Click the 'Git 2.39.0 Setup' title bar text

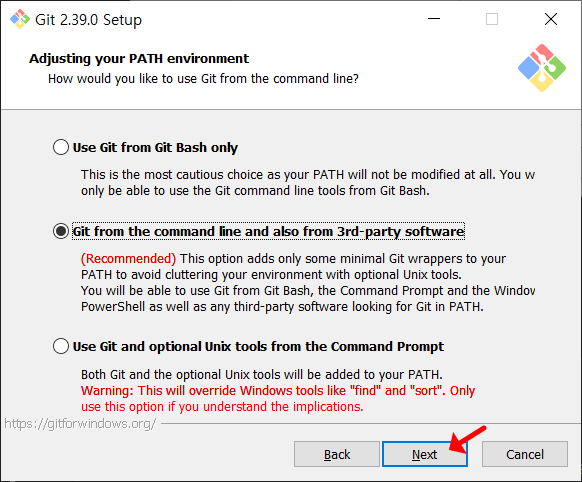[88, 20]
